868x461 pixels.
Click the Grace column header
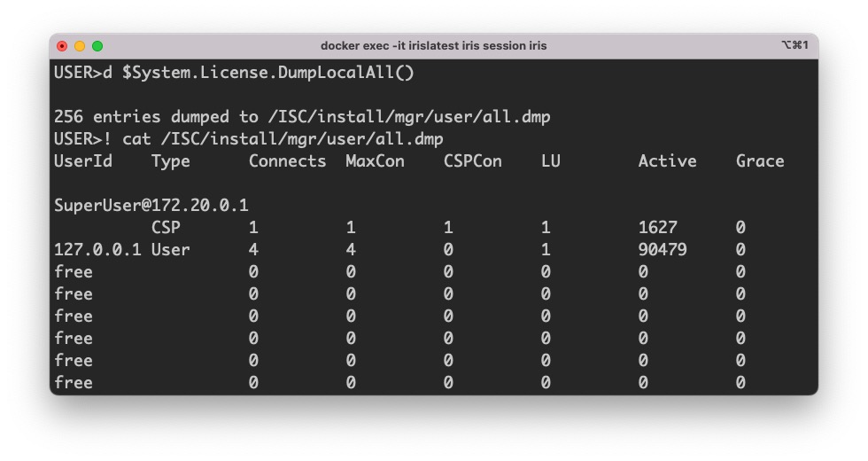tap(760, 161)
